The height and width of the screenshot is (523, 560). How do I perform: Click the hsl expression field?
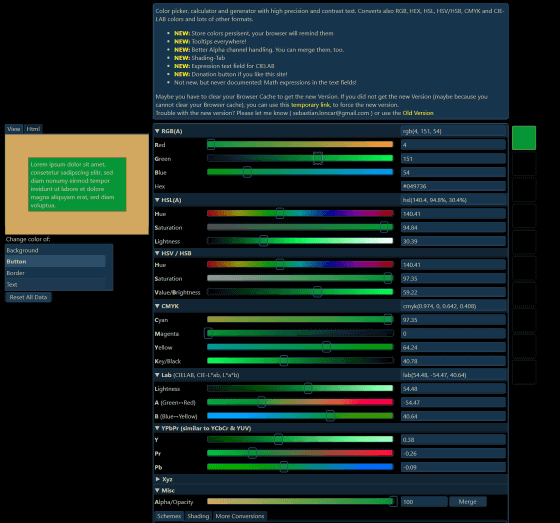[x=453, y=200]
